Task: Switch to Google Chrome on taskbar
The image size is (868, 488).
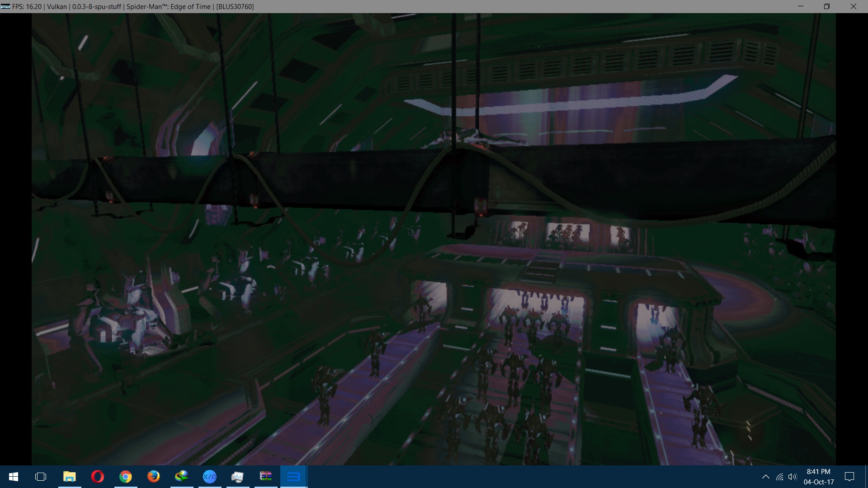Action: click(x=125, y=477)
